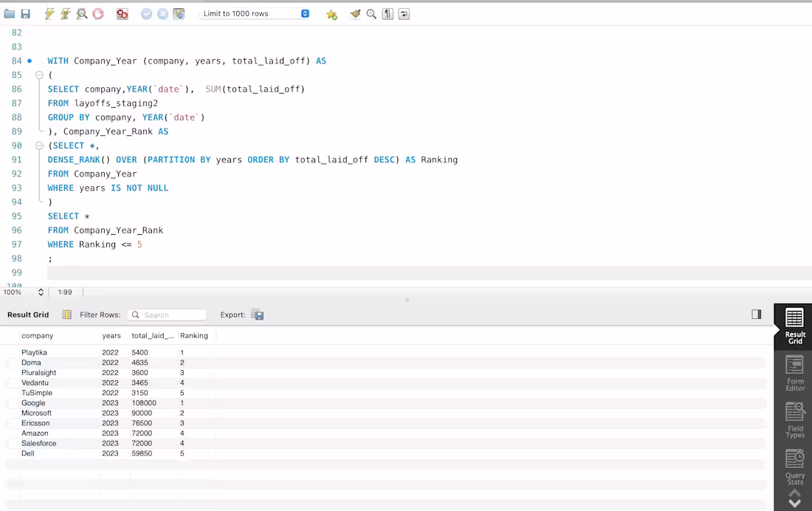The width and height of the screenshot is (812, 511).
Task: Open the Explain query plan icon
Action: coord(81,13)
